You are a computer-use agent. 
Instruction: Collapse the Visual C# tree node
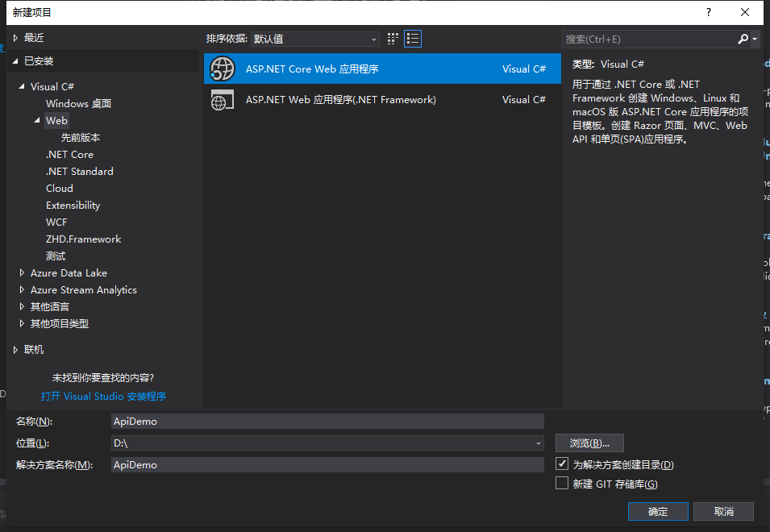22,86
